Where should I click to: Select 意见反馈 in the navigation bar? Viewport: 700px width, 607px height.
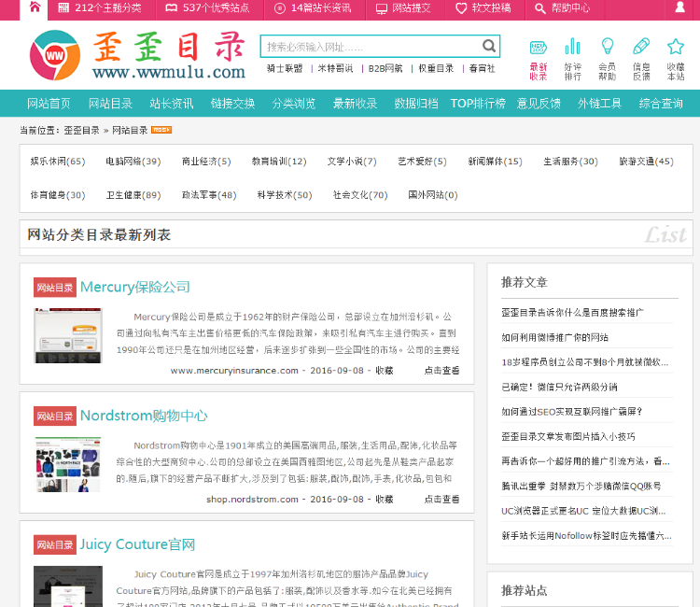(539, 104)
